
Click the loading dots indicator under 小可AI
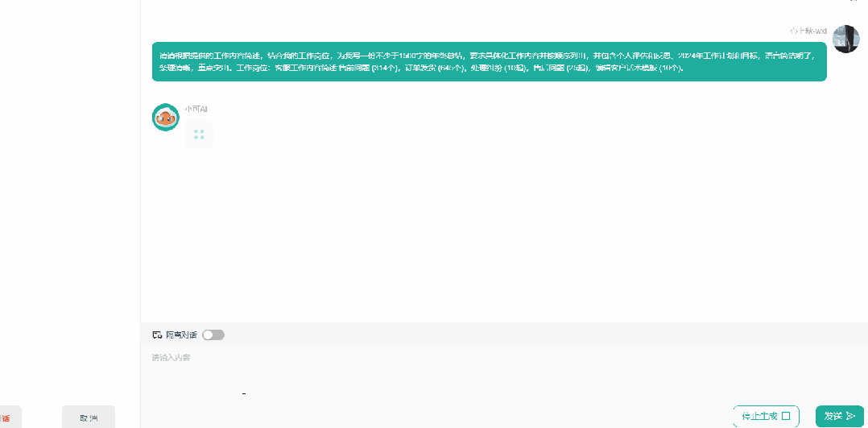[199, 135]
